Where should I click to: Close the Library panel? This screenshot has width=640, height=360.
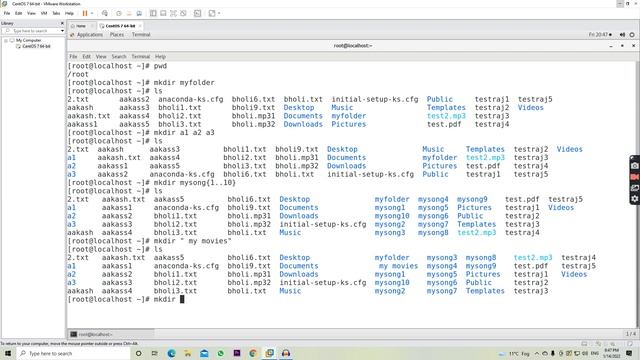click(62, 23)
